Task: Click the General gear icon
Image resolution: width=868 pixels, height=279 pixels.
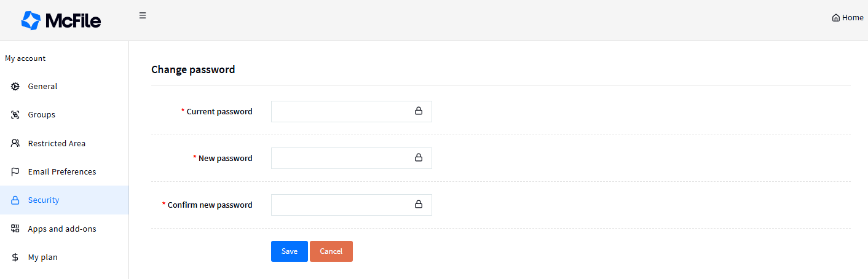Action: (15, 87)
